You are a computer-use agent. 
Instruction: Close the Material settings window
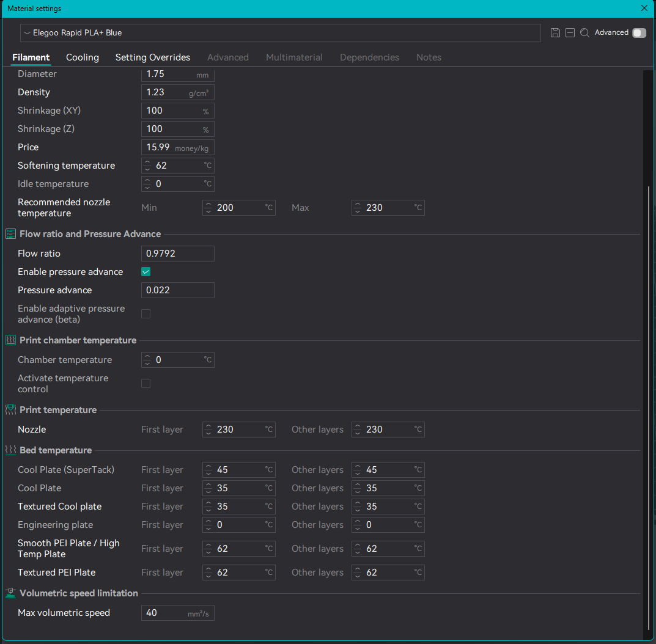click(x=645, y=9)
